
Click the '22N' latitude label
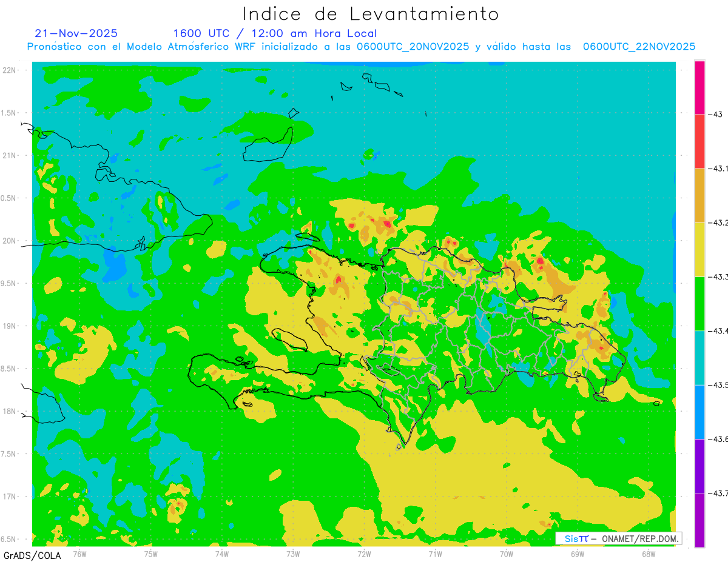(8, 70)
